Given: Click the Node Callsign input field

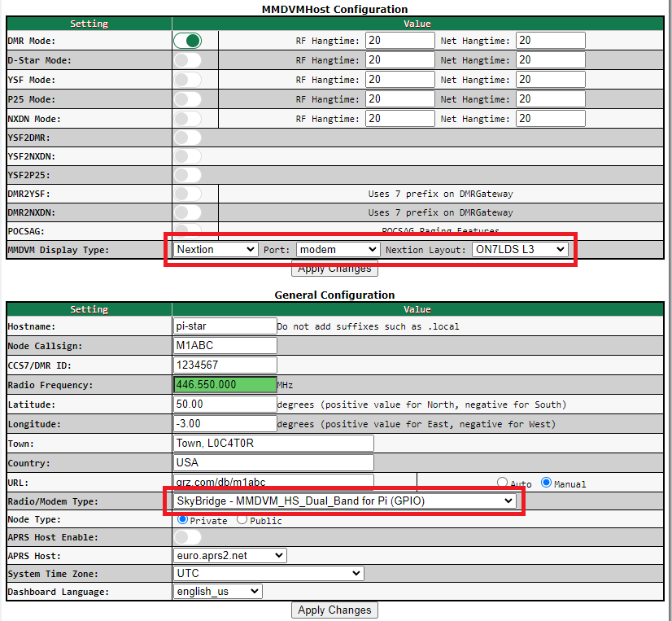Looking at the screenshot, I should (225, 346).
